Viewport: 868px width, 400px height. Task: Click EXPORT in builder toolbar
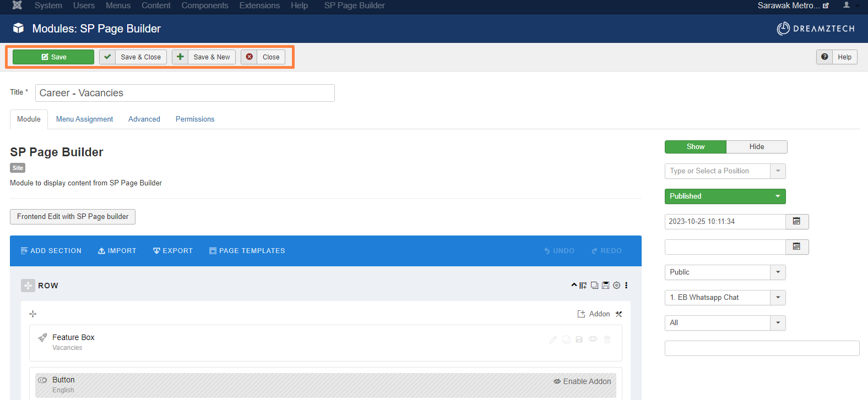(x=172, y=251)
